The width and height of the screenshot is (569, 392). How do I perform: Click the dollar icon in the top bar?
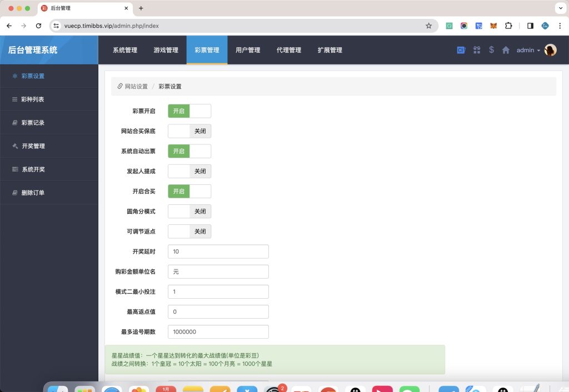click(491, 50)
